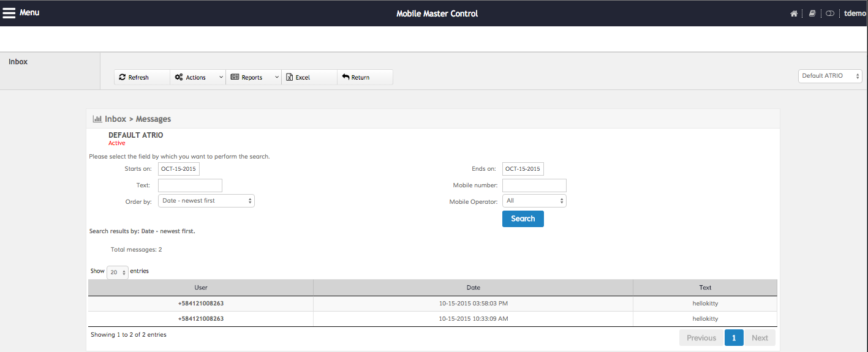Sort table by Date column header
868x352 pixels.
pos(473,287)
